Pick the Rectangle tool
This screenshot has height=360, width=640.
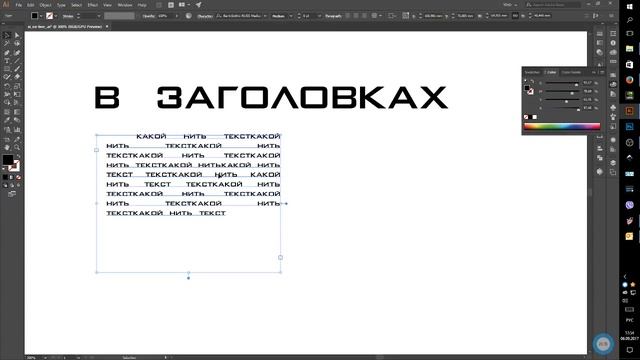tap(7, 69)
